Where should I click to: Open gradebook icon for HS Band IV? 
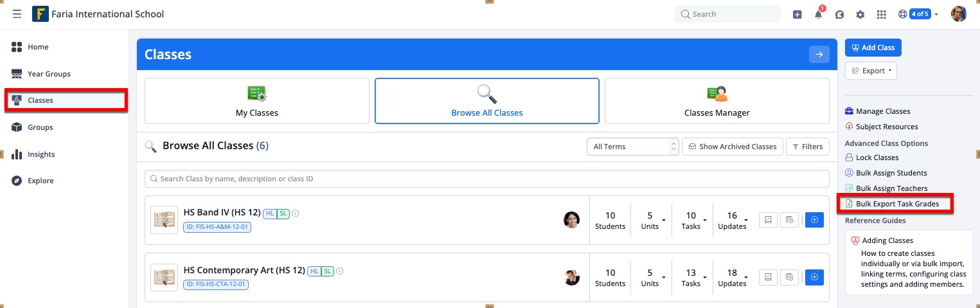768,220
